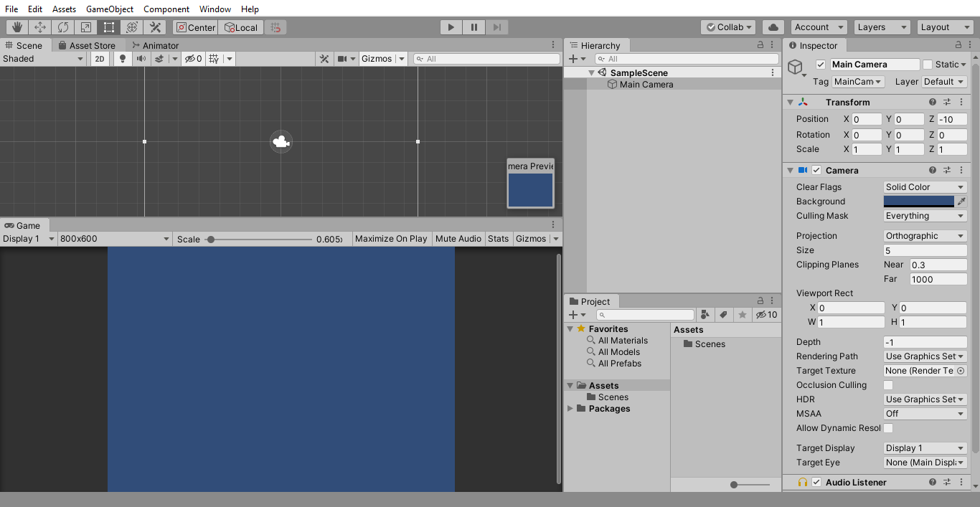Toggle scene audio with the speaker icon
980x507 pixels.
141,59
